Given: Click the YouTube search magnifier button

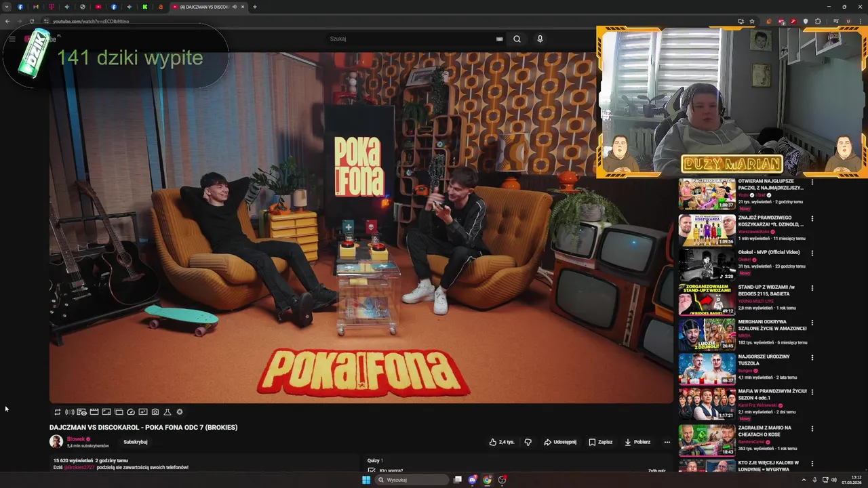Looking at the screenshot, I should (517, 39).
